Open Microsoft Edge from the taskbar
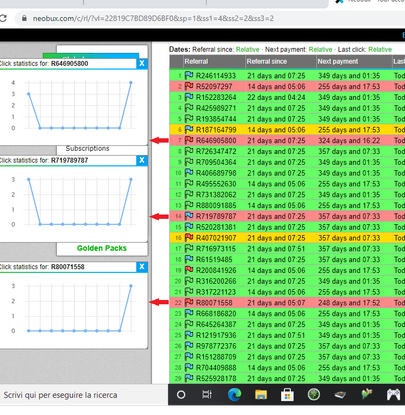This screenshot has height=415, width=405. pos(234,395)
